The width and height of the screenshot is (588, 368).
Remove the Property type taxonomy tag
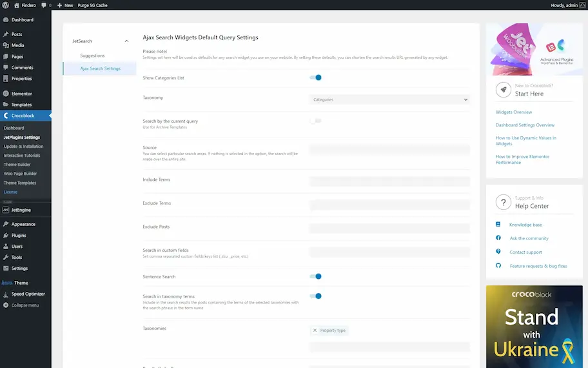point(315,331)
